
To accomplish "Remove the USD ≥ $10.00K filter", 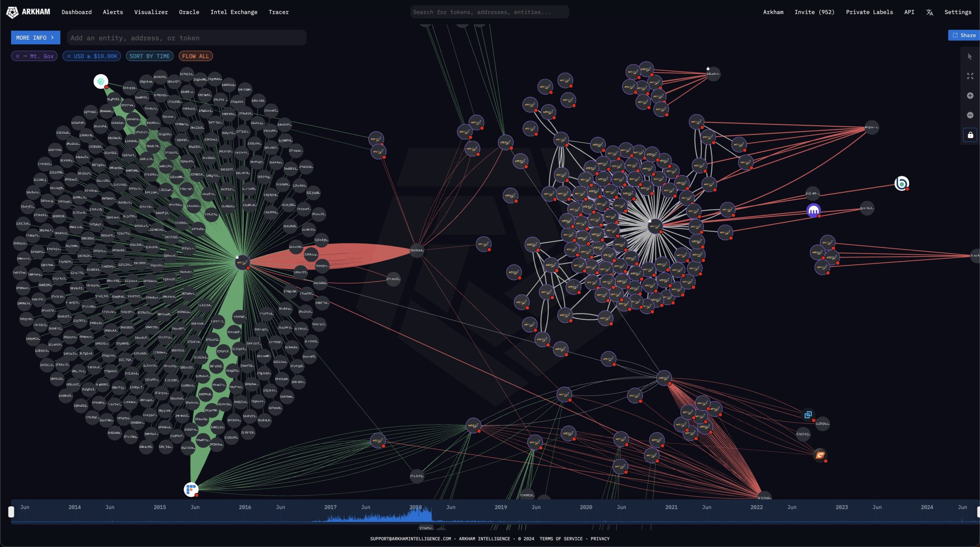I will tap(69, 56).
